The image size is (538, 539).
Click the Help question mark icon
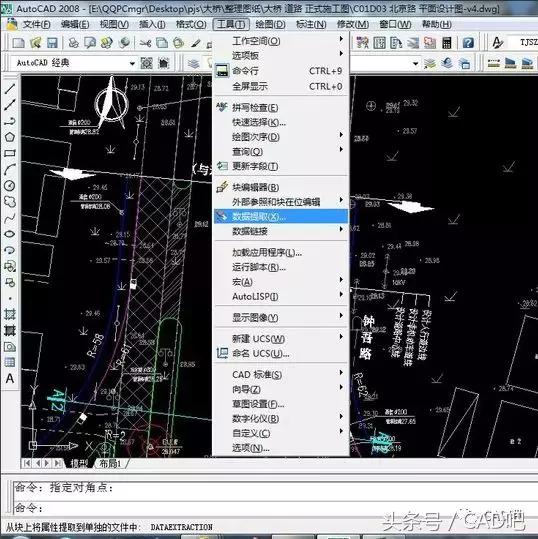click(x=468, y=43)
